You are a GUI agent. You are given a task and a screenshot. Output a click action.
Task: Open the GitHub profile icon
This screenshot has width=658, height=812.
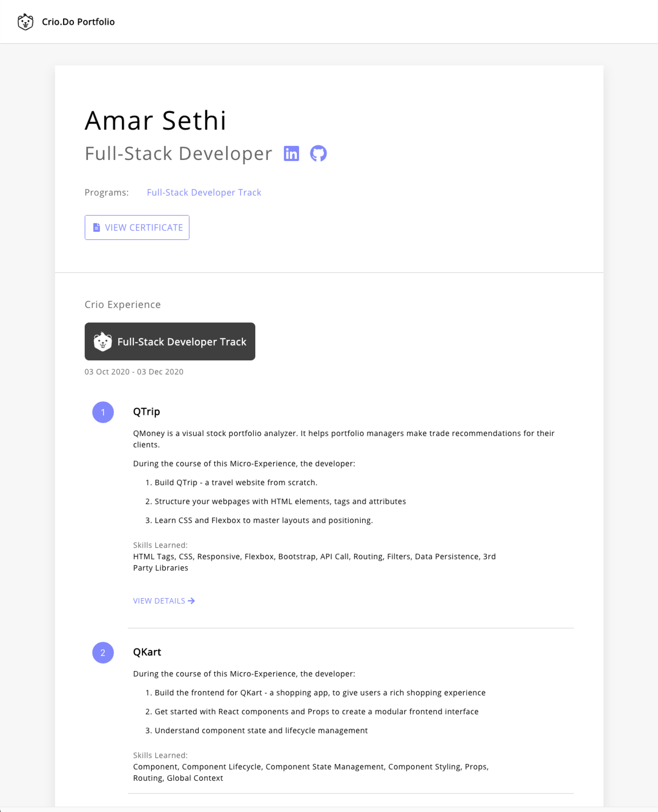coord(318,153)
